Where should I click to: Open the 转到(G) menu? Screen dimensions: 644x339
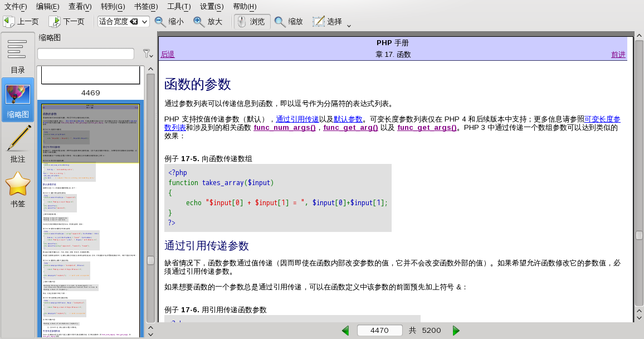pos(113,7)
